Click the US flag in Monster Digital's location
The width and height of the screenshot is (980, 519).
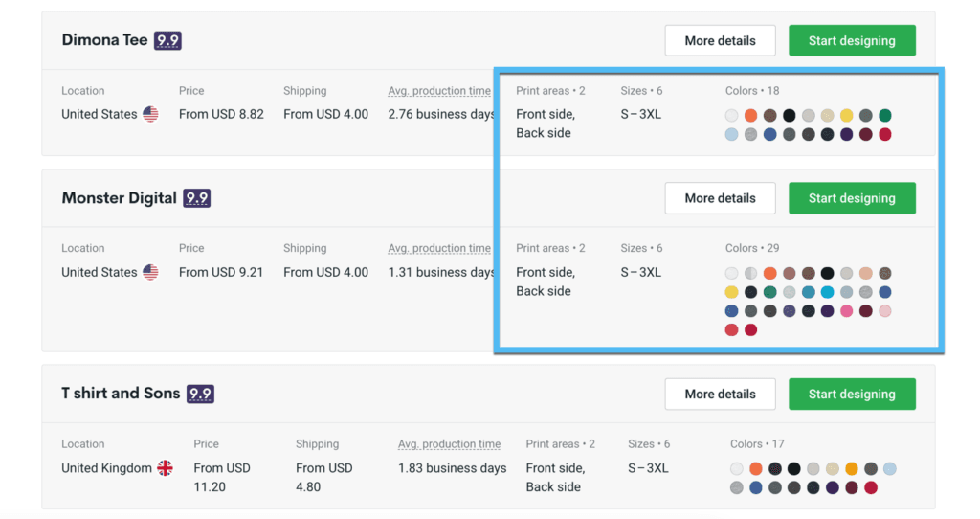coord(150,273)
